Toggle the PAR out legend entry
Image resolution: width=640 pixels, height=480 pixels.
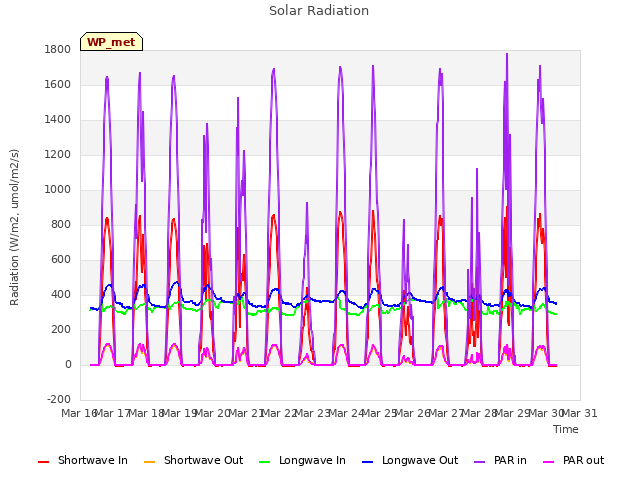pos(573,460)
